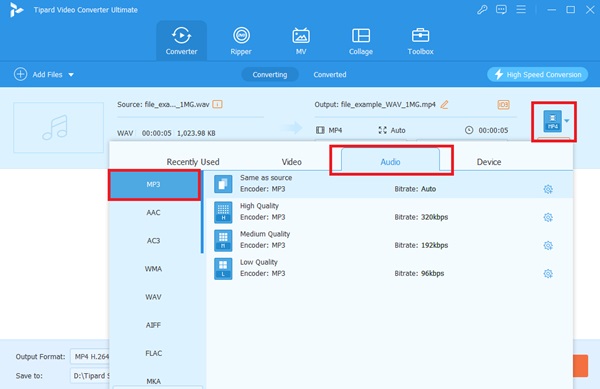Viewport: 600px width, 389px height.
Task: Switch to Video format tab
Action: click(x=292, y=162)
